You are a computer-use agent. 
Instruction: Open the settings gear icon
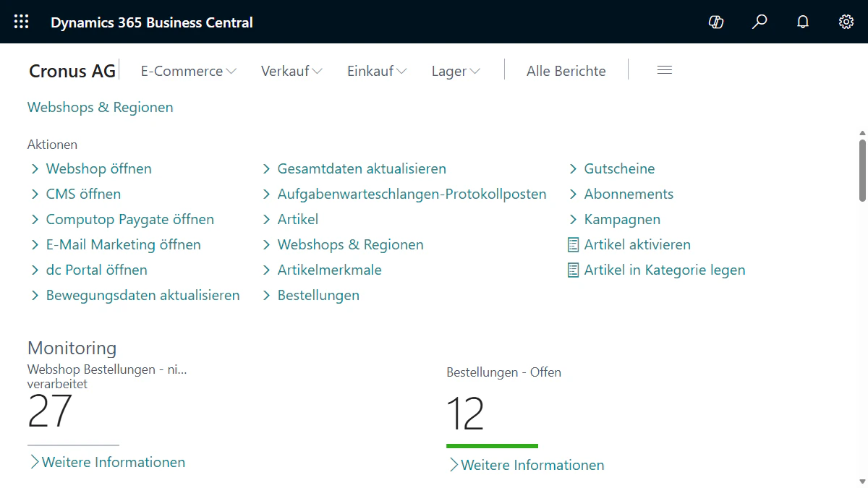(x=846, y=22)
